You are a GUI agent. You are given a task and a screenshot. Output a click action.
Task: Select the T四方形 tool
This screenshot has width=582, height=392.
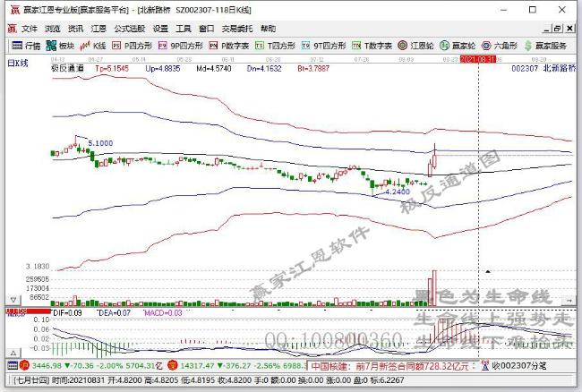click(275, 46)
